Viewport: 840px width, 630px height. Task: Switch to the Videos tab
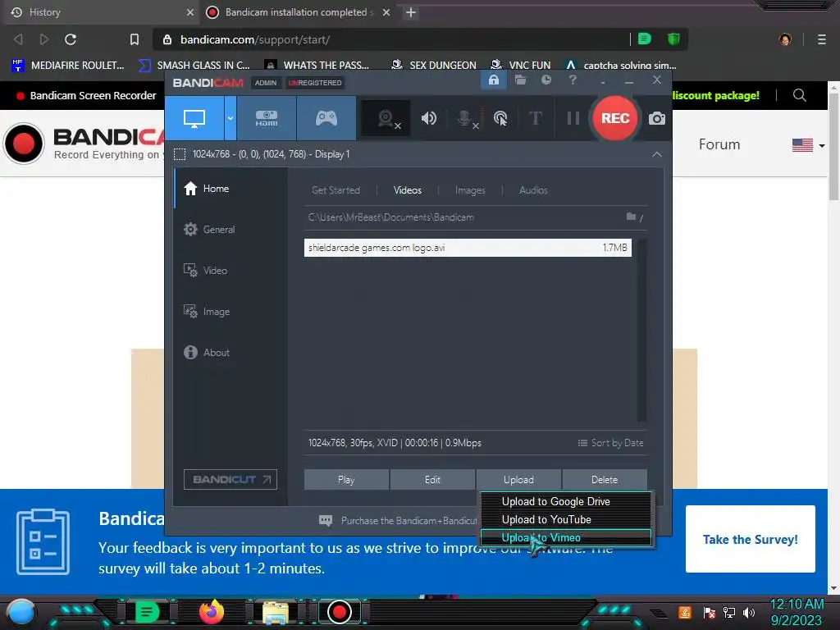pos(407,190)
